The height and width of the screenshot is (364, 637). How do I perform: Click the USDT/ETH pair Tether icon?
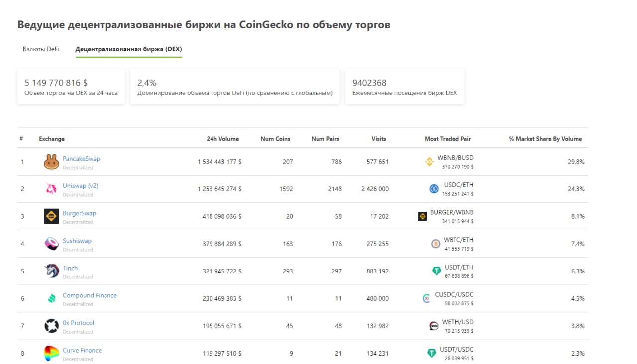pos(436,271)
